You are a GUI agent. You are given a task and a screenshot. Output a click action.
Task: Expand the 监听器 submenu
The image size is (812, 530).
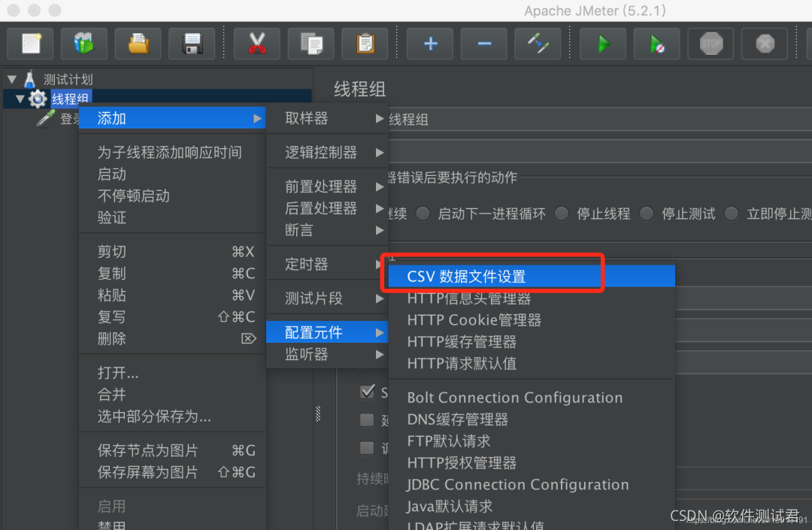point(327,355)
